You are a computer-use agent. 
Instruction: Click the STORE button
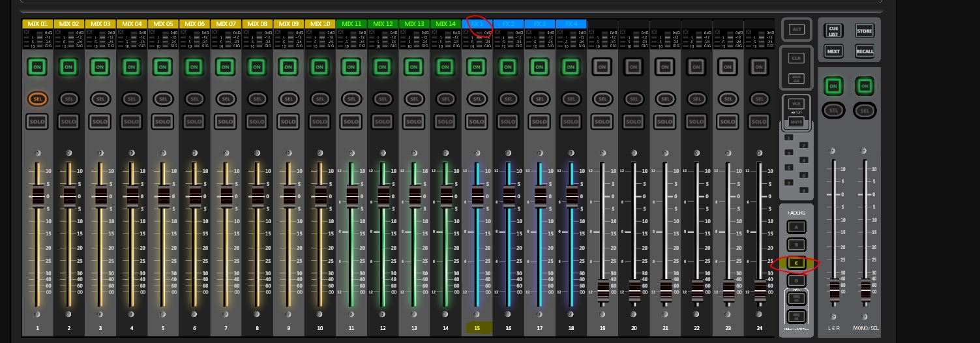[865, 31]
